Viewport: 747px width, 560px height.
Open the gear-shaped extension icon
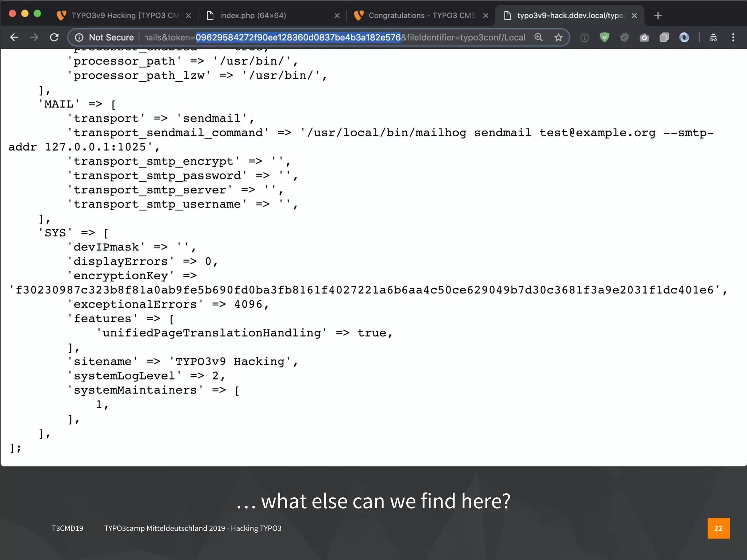(x=624, y=37)
